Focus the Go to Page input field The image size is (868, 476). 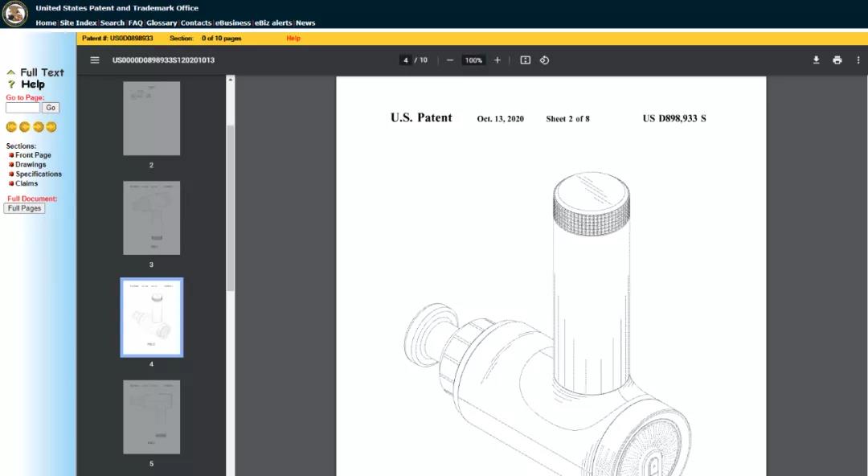pyautogui.click(x=23, y=108)
